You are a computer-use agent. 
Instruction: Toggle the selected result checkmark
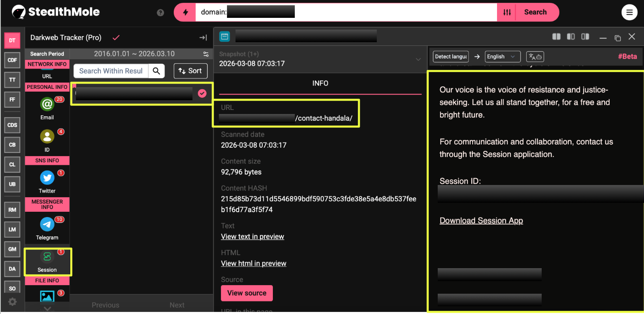tap(202, 93)
